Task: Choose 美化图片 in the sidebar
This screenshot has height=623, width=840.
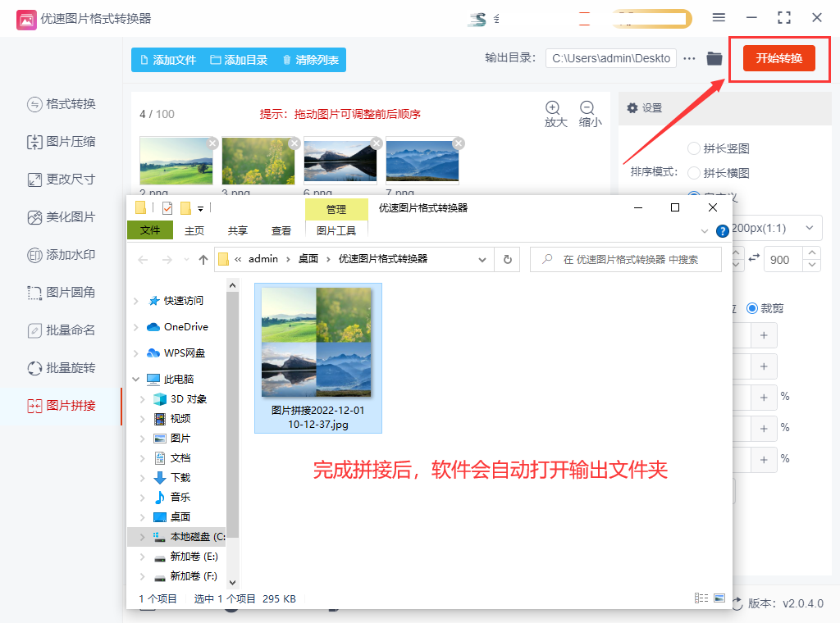Action: tap(61, 217)
